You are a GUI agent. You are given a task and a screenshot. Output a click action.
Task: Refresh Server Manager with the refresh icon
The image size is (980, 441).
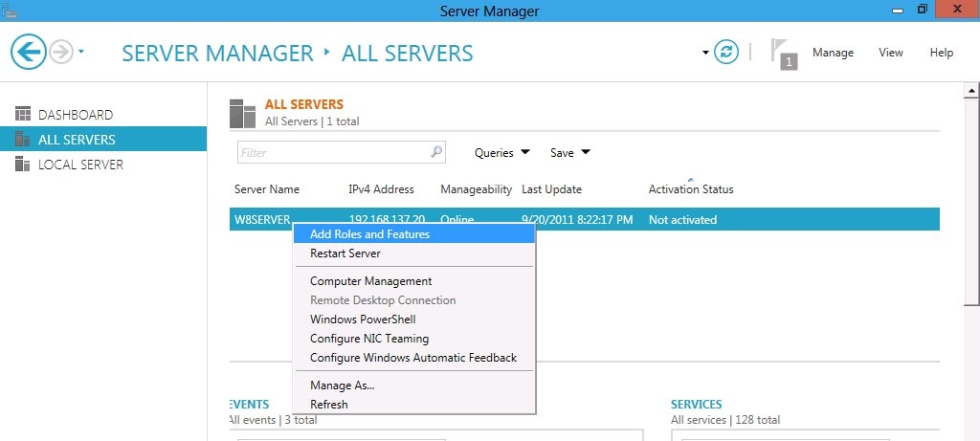coord(725,53)
